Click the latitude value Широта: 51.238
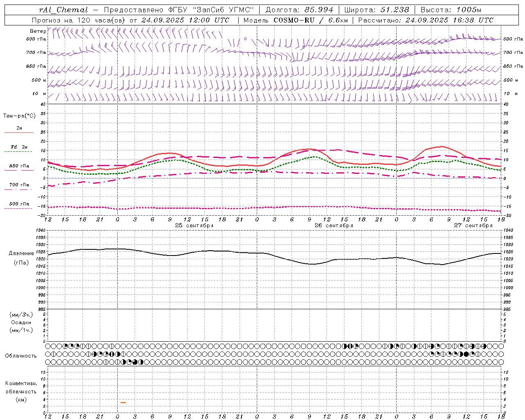525x420 pixels. coord(377,10)
